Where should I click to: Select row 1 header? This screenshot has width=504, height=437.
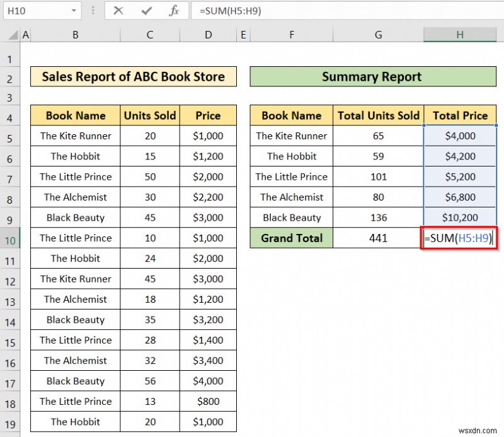tap(11, 59)
